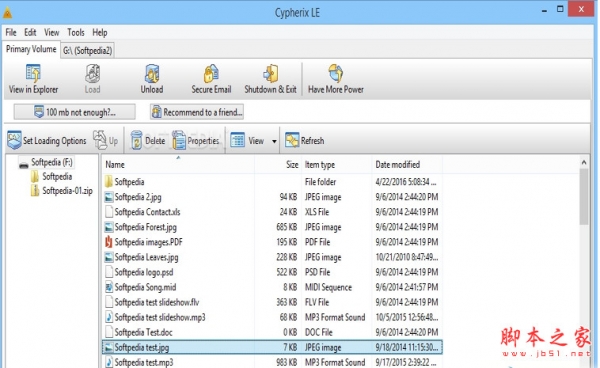Select Softpedia-01.zip in the tree
This screenshot has width=600, height=368.
(x=67, y=191)
